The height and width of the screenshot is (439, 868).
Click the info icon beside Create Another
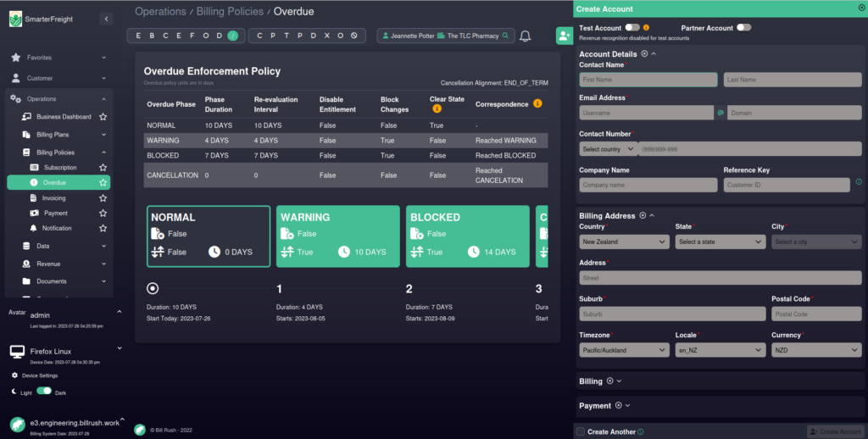point(641,432)
